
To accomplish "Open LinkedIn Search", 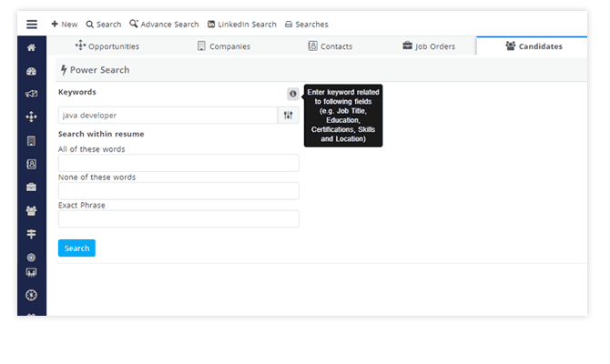I will pos(241,25).
